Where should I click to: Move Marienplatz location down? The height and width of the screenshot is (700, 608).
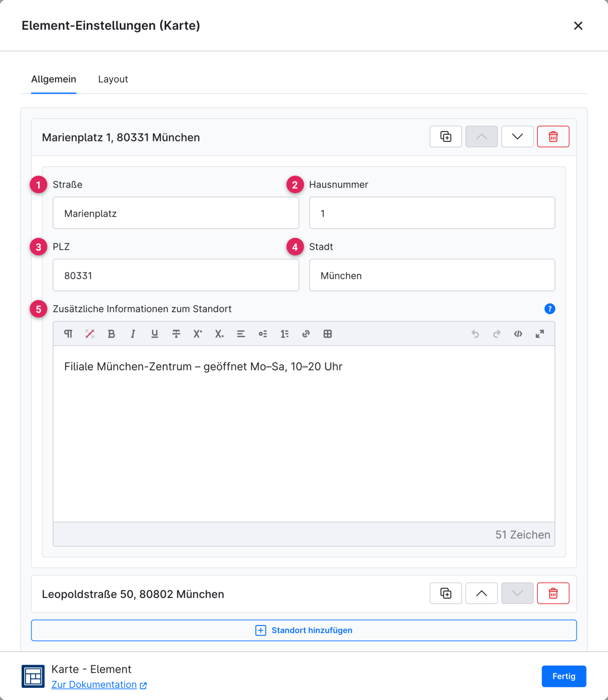517,137
